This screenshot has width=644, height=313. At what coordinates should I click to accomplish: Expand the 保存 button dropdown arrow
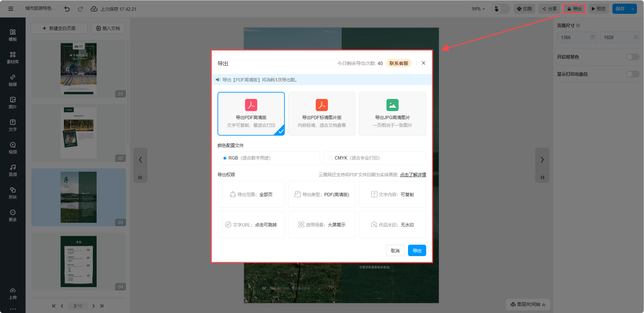pyautogui.click(x=633, y=9)
